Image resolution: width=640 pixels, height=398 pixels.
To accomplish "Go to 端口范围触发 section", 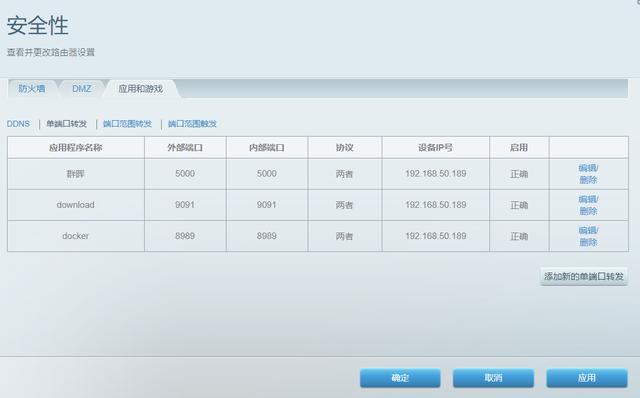I will (x=192, y=124).
